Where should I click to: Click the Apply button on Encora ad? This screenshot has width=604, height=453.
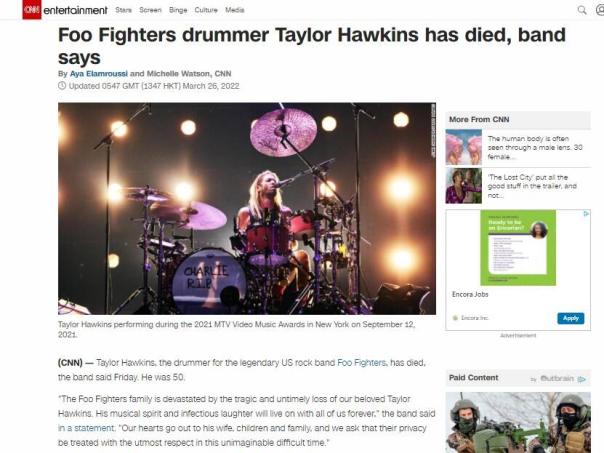pos(570,318)
